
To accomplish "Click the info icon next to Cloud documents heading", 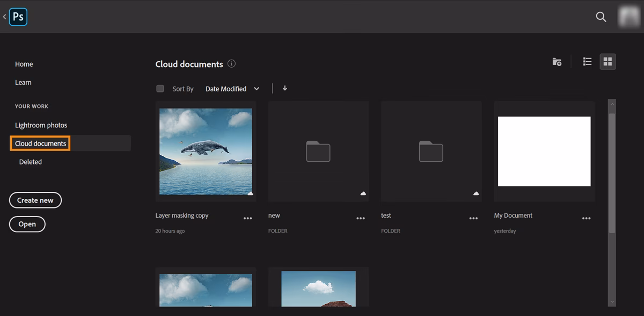I will coord(231,63).
